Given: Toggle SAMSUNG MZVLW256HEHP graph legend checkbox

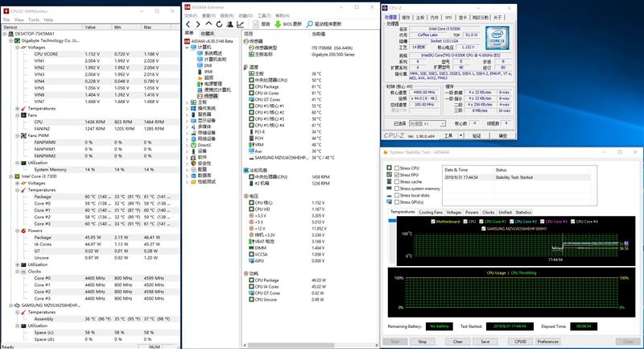Looking at the screenshot, I should 484,229.
